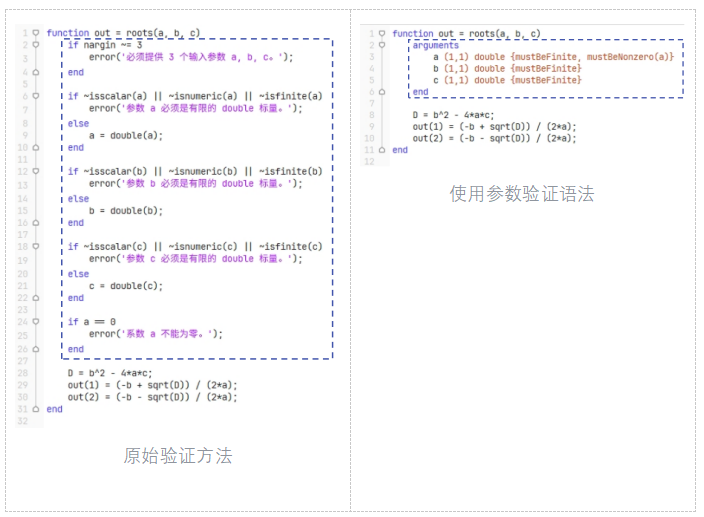Click fold end marker on right line 11
704x517 pixels.
coord(382,150)
